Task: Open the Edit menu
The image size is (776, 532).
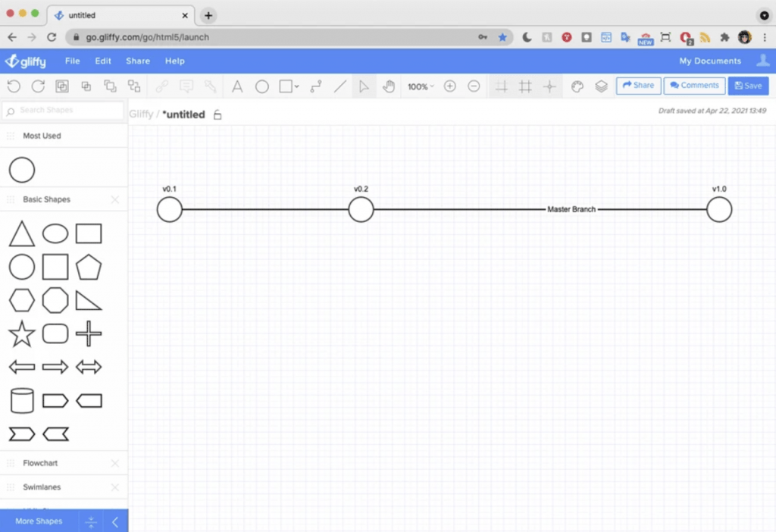Action: [x=103, y=61]
